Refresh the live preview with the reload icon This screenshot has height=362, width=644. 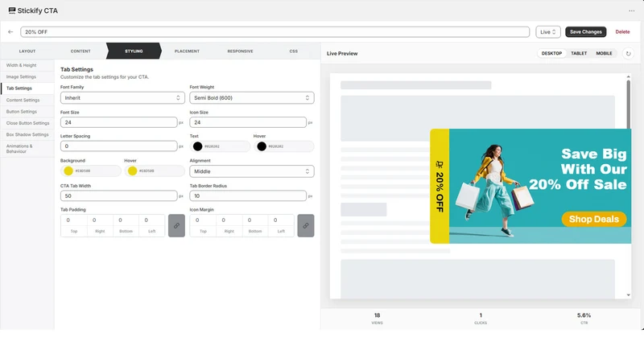pyautogui.click(x=628, y=53)
